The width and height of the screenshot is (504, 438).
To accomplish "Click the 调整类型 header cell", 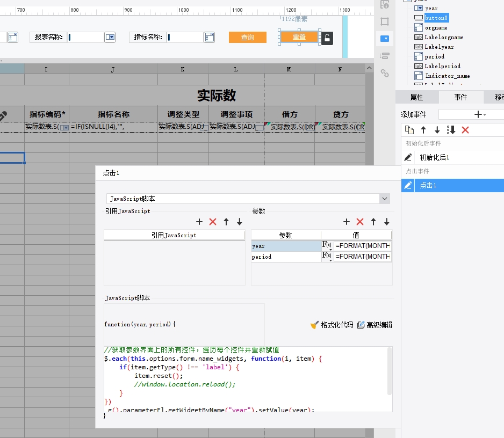I will point(183,114).
